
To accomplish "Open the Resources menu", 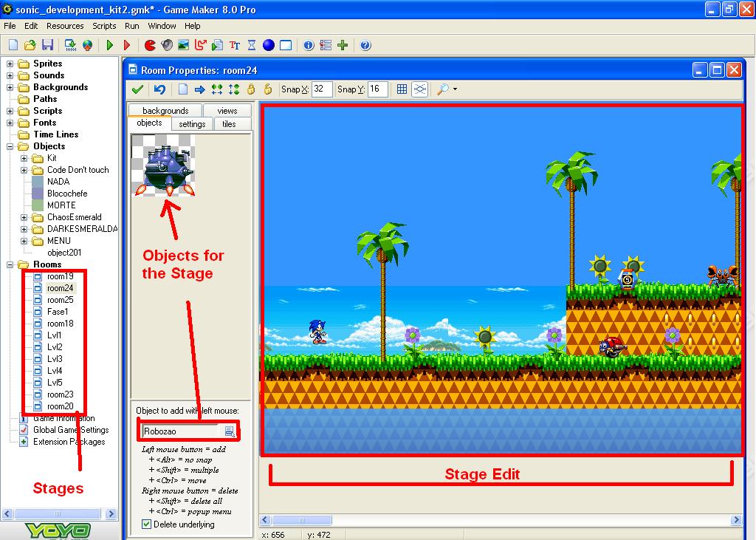I will click(x=65, y=26).
